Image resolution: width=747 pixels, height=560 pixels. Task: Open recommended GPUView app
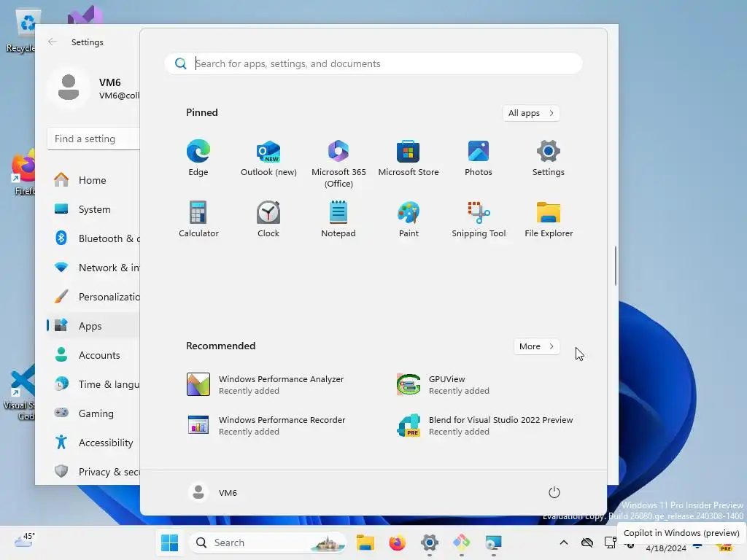[x=443, y=384]
